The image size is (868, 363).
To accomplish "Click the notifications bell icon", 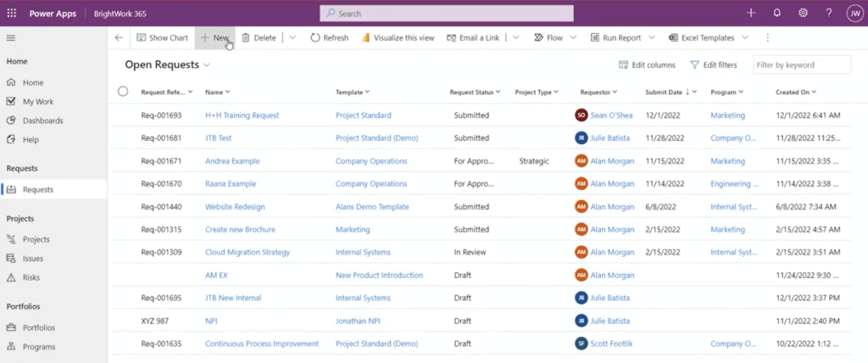I will point(776,13).
